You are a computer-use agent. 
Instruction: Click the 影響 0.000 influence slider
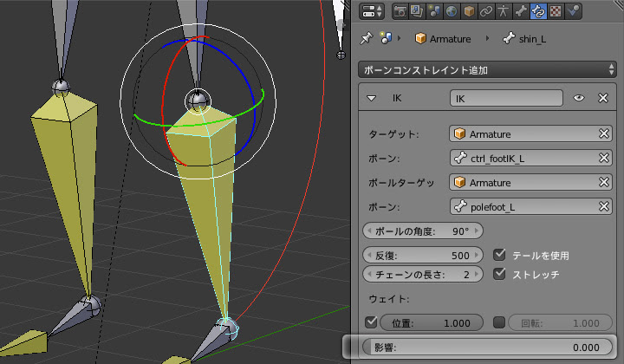(x=487, y=348)
